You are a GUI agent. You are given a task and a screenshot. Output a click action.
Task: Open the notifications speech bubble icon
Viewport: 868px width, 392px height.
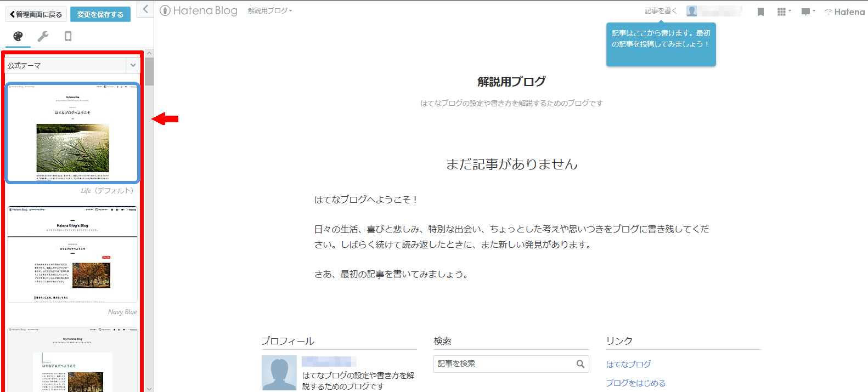[808, 12]
